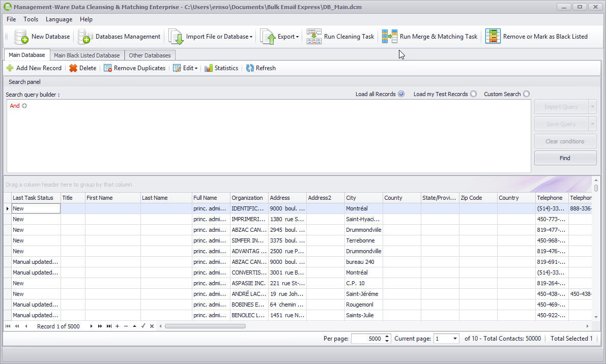Viewport: 606px width, 364px height.
Task: Open the Tools menu
Action: pyautogui.click(x=31, y=19)
